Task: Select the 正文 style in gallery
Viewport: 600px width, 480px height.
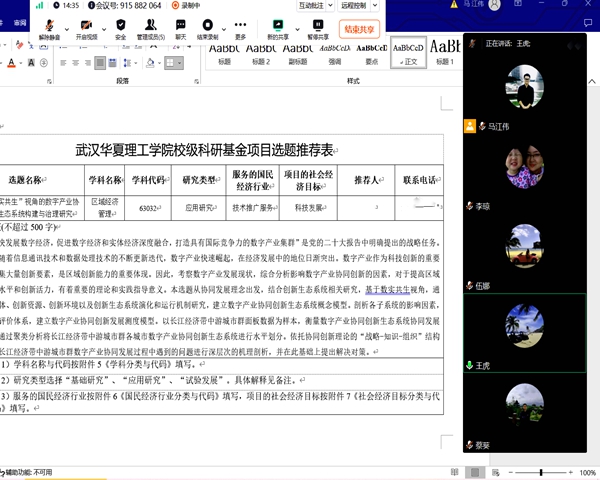Action: (x=408, y=53)
